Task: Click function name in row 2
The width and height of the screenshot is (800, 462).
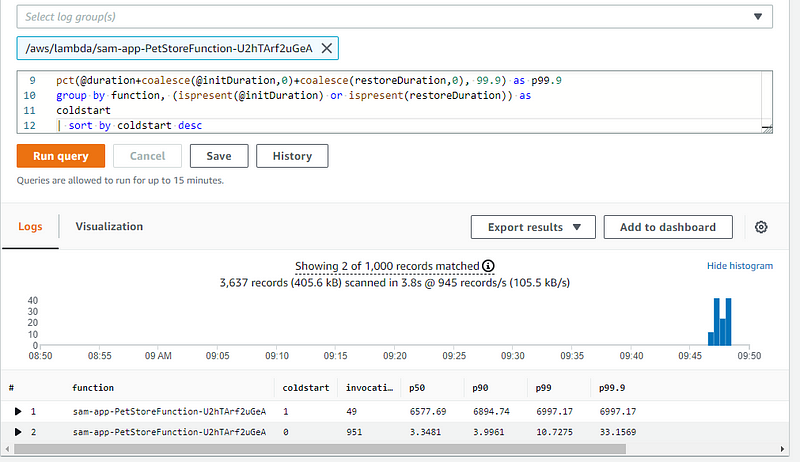Action: 169,432
